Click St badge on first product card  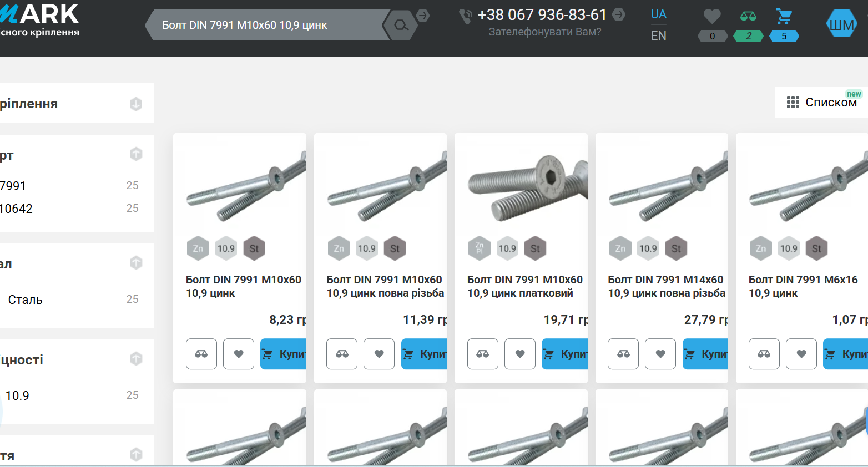(x=254, y=248)
